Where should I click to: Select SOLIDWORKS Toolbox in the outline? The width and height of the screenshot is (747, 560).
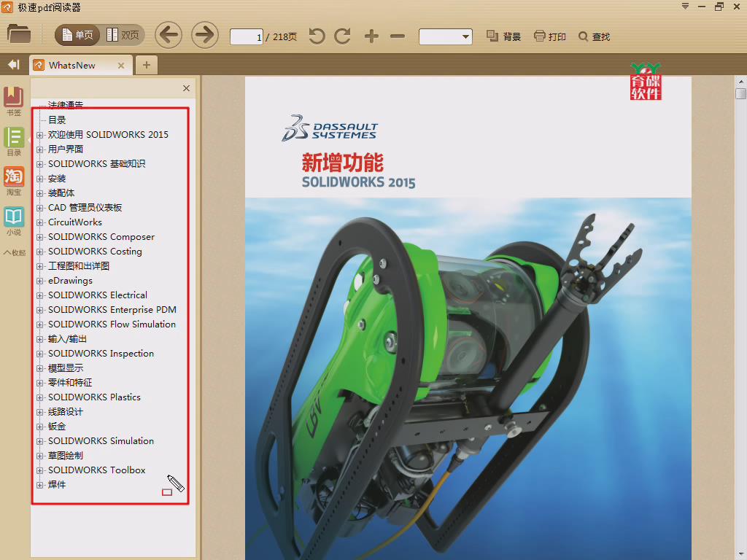[97, 470]
